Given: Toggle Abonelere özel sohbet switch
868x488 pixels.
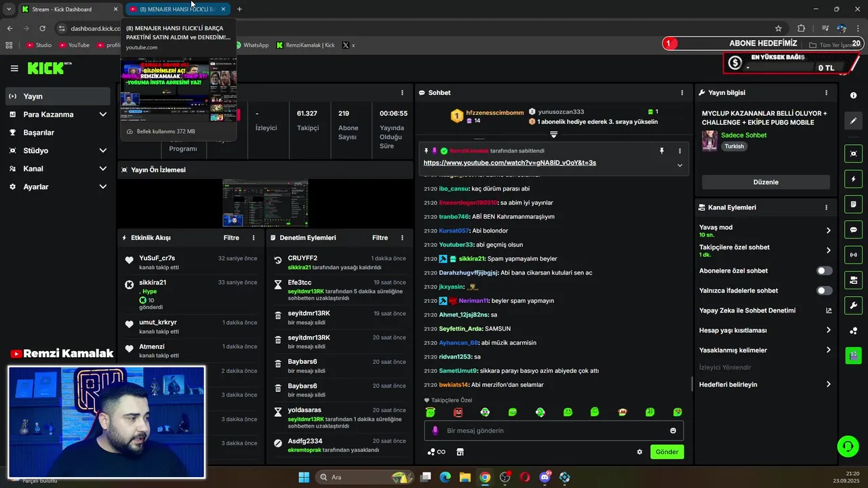Looking at the screenshot, I should click(x=824, y=270).
